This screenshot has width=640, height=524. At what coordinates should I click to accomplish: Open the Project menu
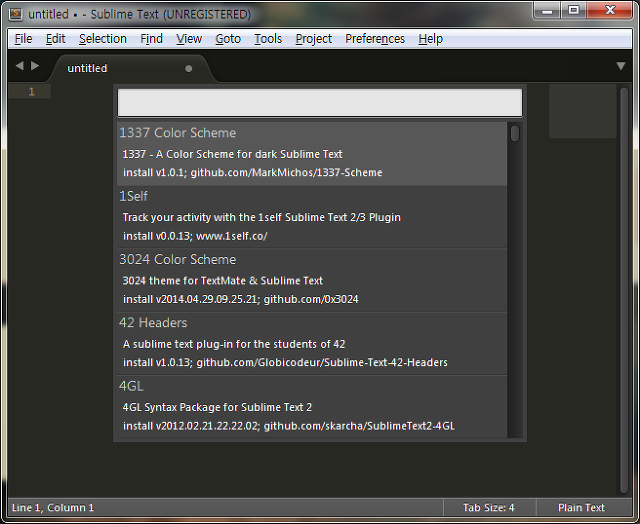(313, 39)
